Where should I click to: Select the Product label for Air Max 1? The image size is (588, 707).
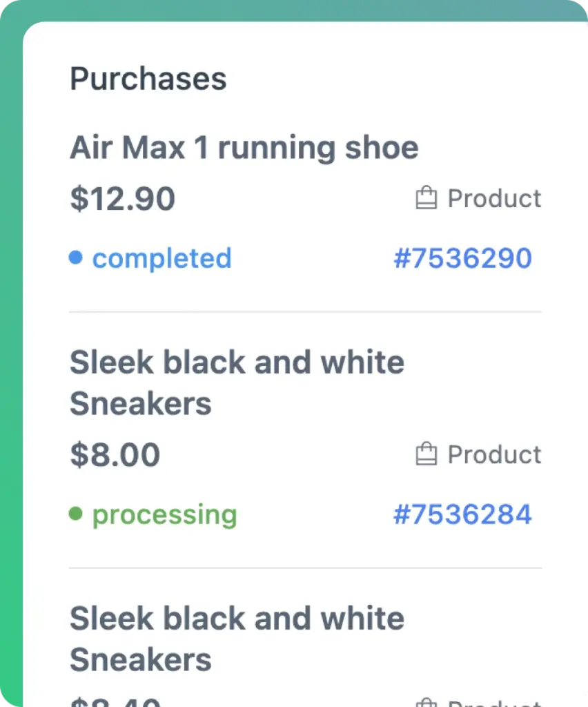494,198
